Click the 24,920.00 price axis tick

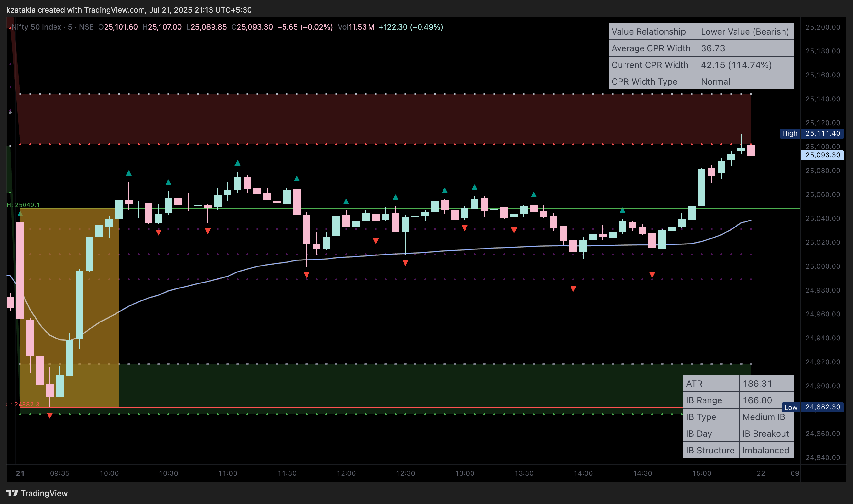point(823,362)
